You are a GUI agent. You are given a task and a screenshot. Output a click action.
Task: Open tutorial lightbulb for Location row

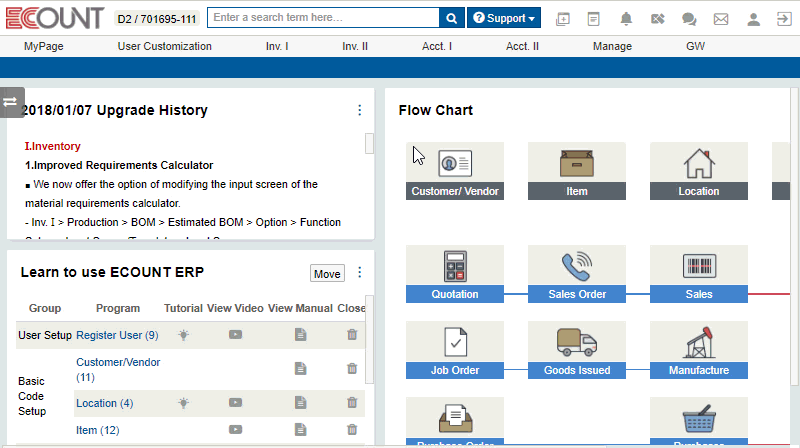click(184, 403)
